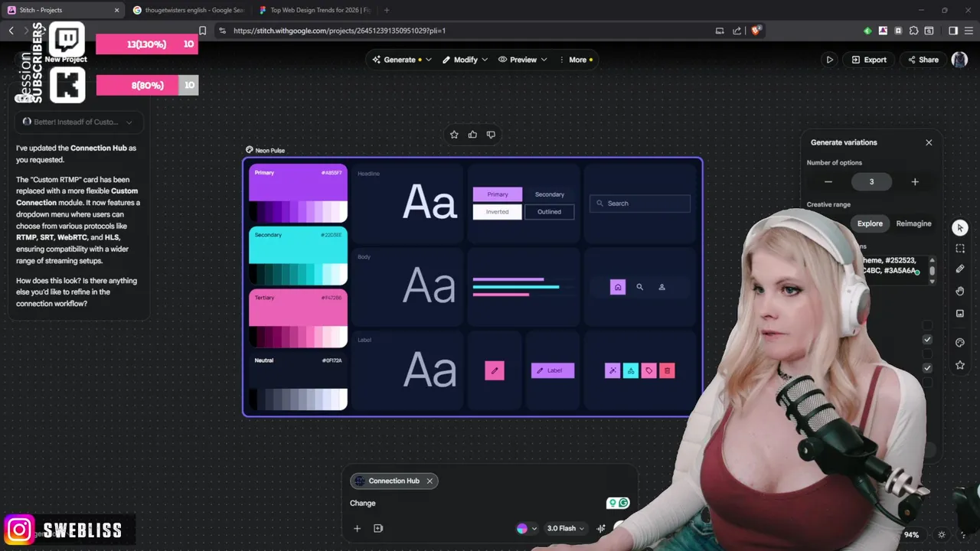Decrease number of options with minus
This screenshot has height=551, width=980.
tap(828, 182)
